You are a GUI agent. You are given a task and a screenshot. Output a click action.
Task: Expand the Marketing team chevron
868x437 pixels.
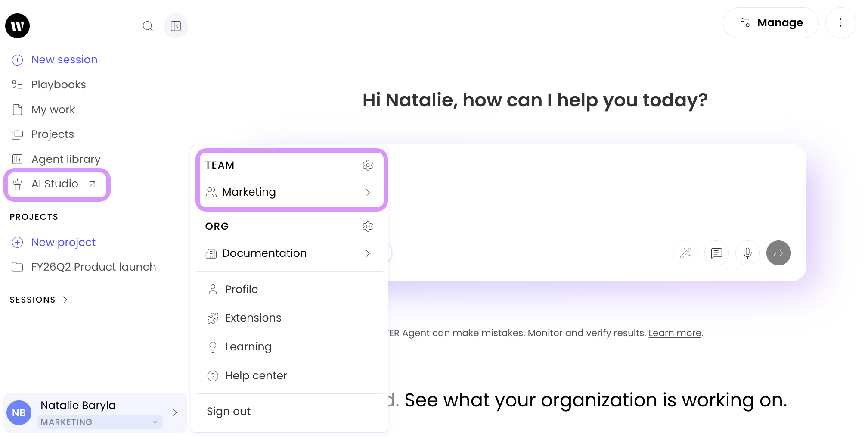click(x=368, y=192)
